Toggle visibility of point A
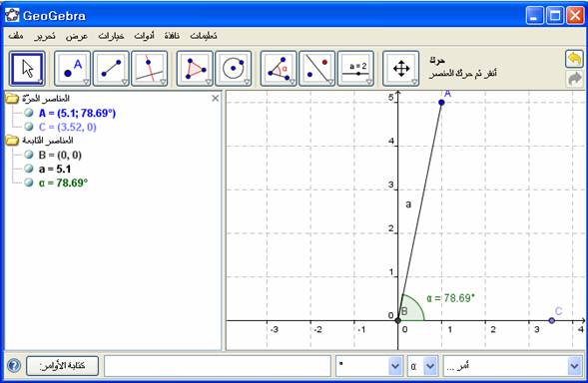The width and height of the screenshot is (588, 383). [x=29, y=113]
